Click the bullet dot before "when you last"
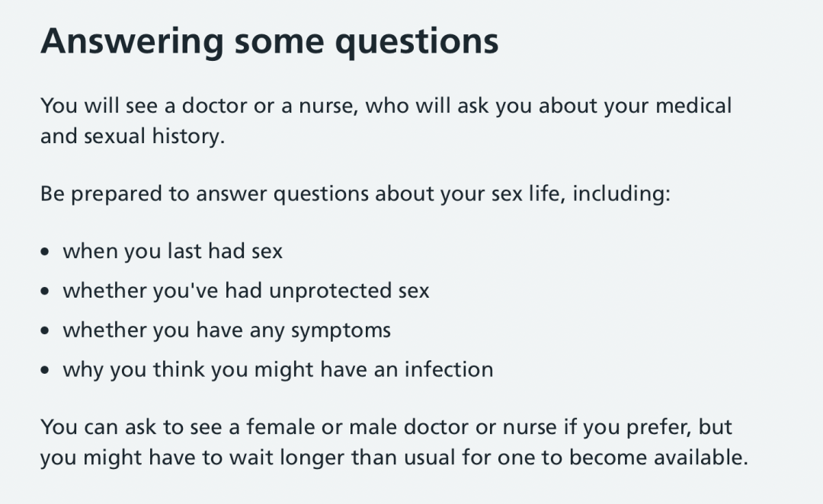Viewport: 823px width, 504px height. point(47,252)
